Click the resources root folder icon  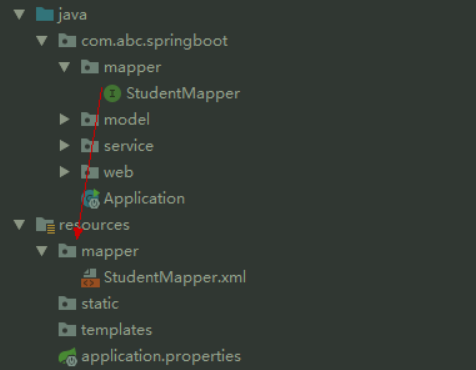(x=45, y=225)
